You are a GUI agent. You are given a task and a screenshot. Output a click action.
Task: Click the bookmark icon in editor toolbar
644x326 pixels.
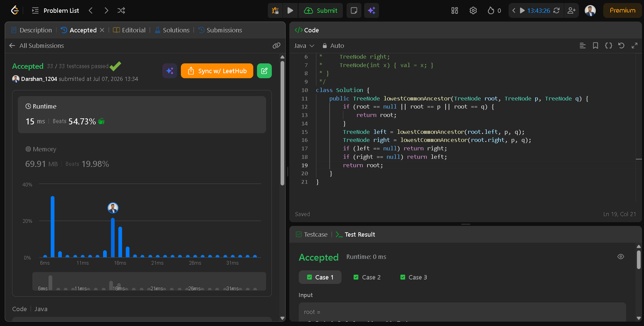596,46
